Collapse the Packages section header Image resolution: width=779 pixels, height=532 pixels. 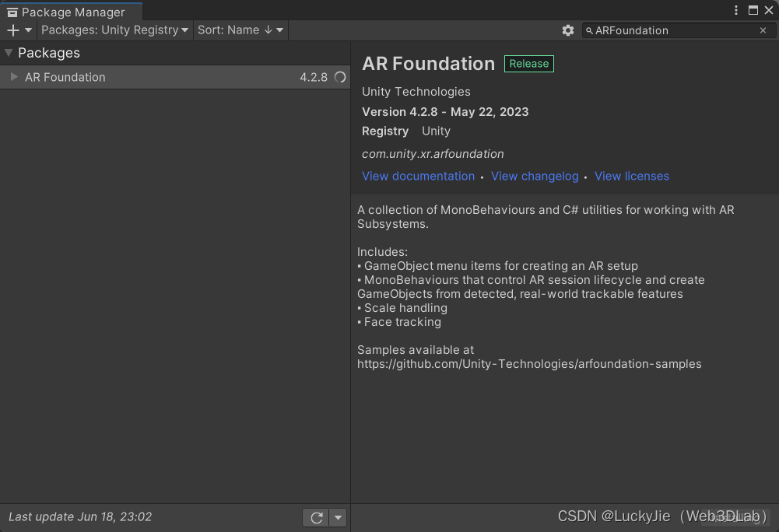[x=9, y=53]
